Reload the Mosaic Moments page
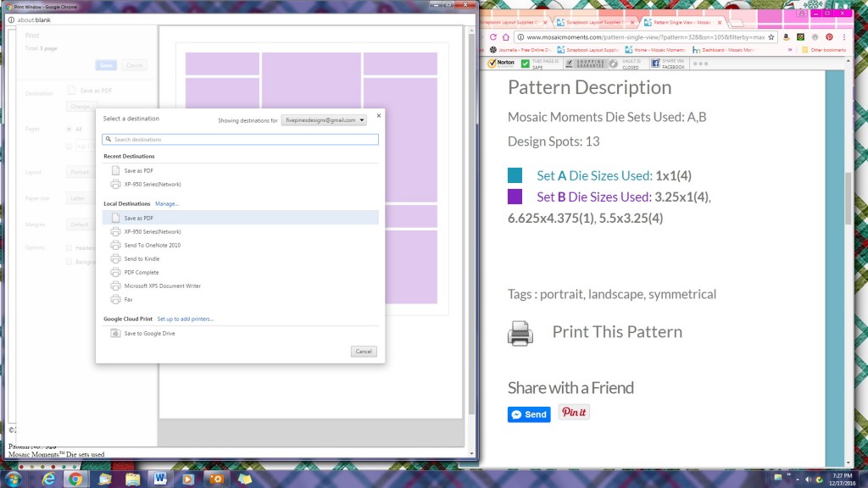 click(492, 37)
